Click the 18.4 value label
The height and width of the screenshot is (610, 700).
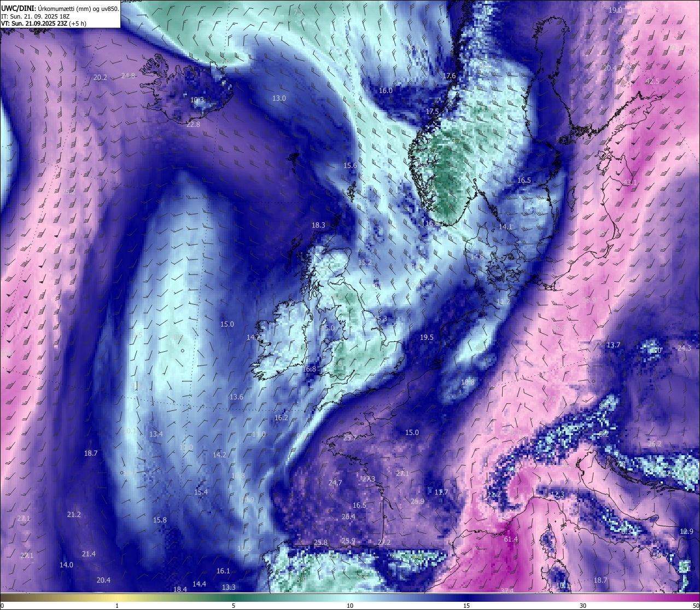[180, 589]
